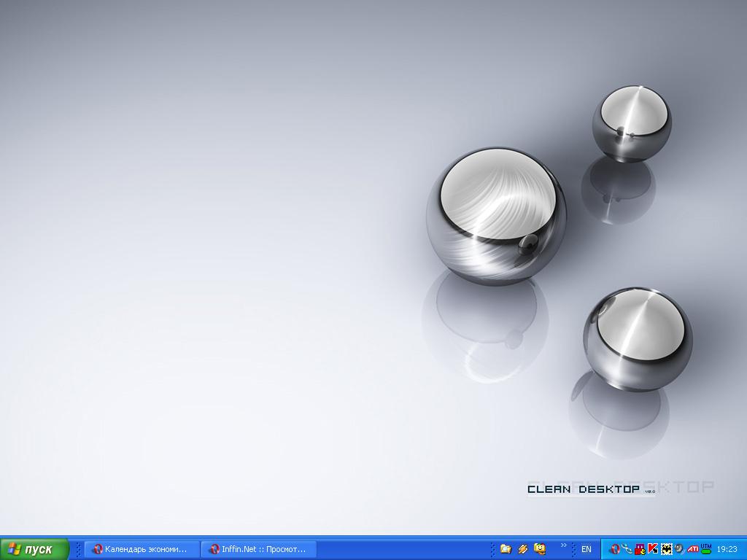Open ATI graphics tray icon
The image size is (747, 560).
[x=692, y=549]
